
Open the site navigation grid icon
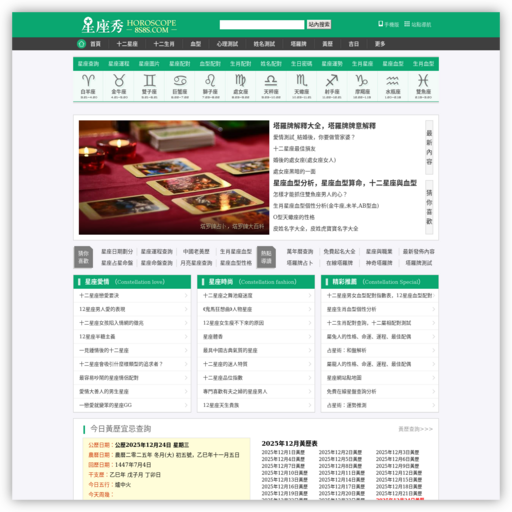pos(407,24)
